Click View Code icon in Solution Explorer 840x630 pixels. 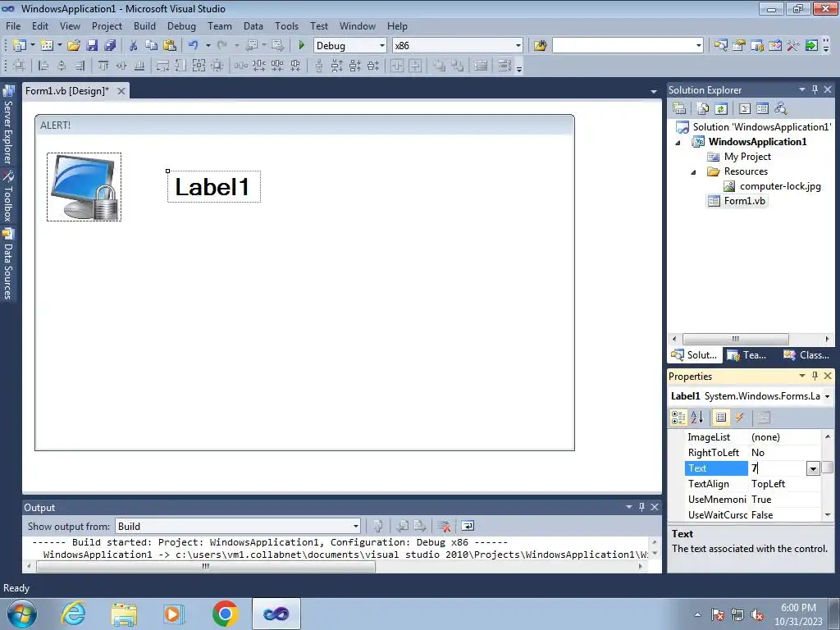coord(745,109)
